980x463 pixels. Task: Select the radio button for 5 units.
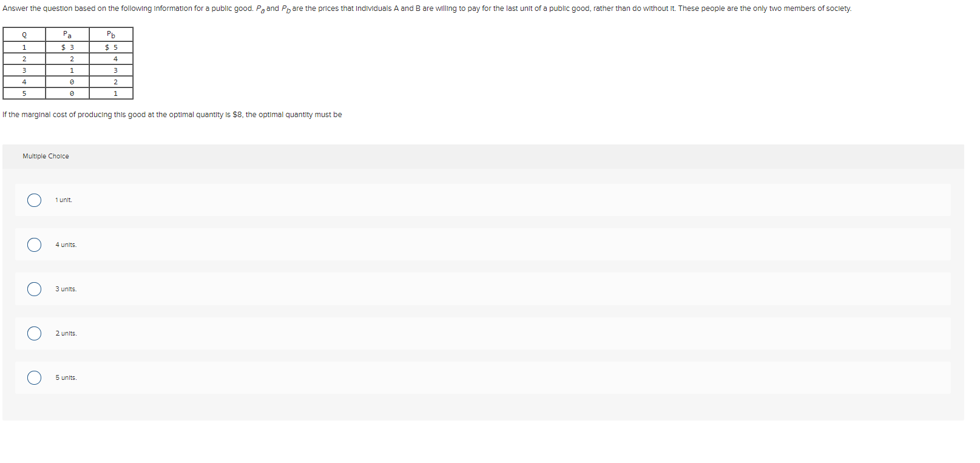[x=34, y=377]
